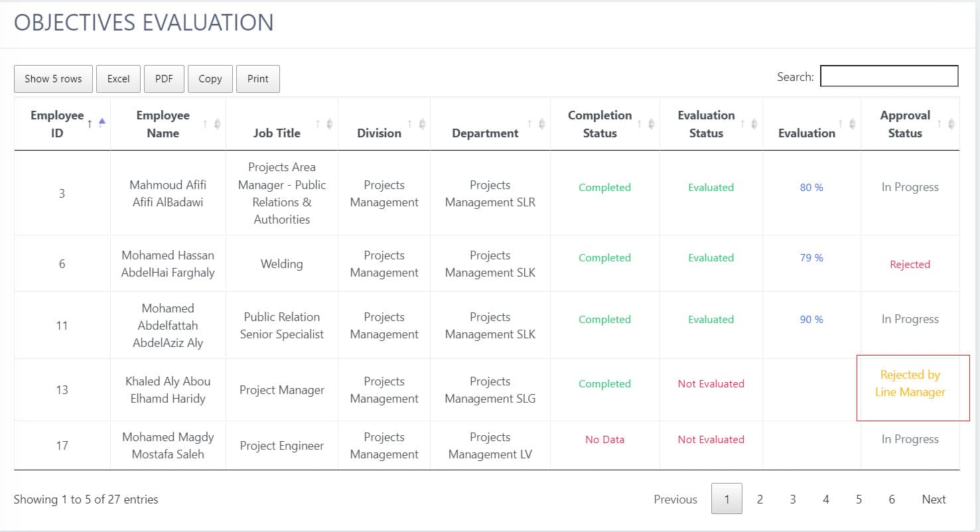Sort table by Employee Name column
This screenshot has height=532, width=980.
(169, 124)
